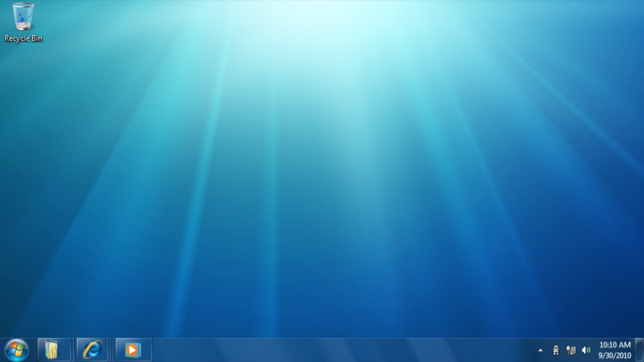Click the volume icon's green sound waves

[x=588, y=350]
